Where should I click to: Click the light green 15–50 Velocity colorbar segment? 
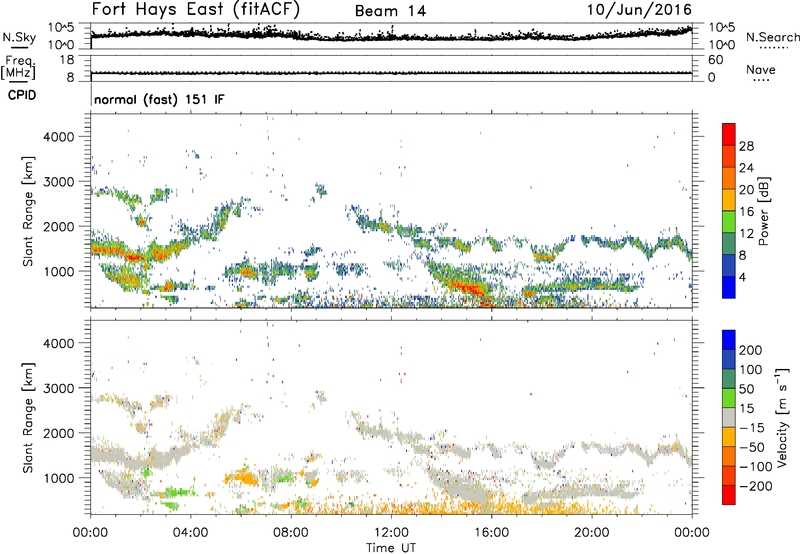click(729, 398)
